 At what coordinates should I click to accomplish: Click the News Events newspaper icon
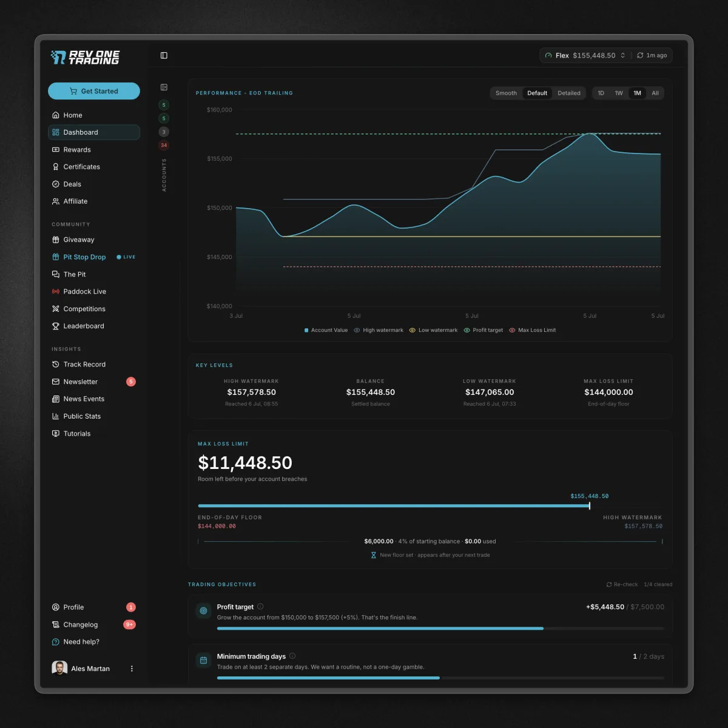pos(56,399)
